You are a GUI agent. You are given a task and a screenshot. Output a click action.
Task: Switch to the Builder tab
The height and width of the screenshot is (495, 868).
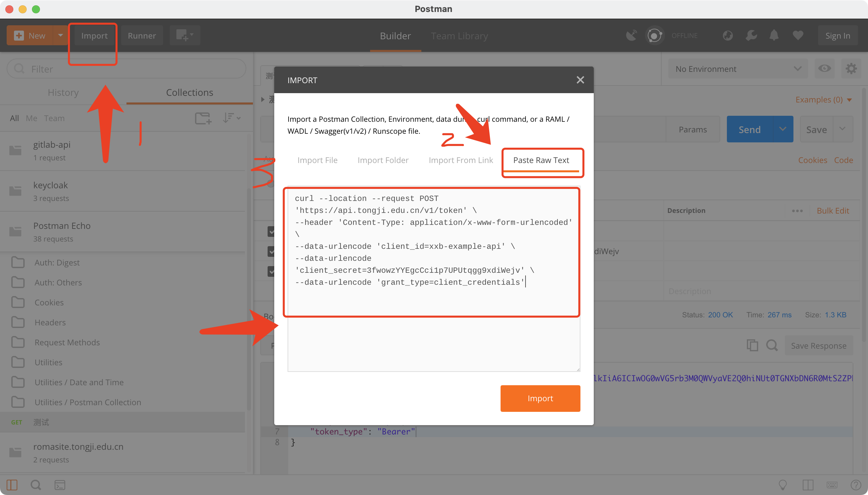point(395,36)
